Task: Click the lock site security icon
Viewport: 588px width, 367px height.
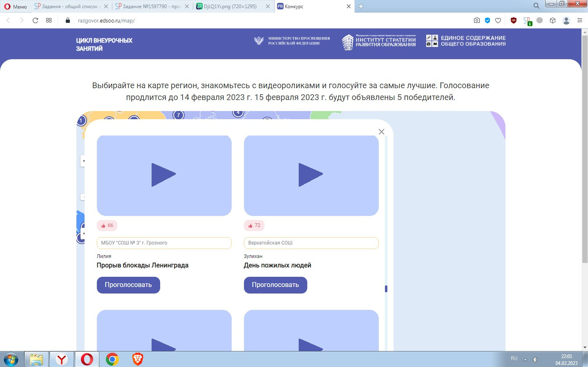Action: point(68,20)
